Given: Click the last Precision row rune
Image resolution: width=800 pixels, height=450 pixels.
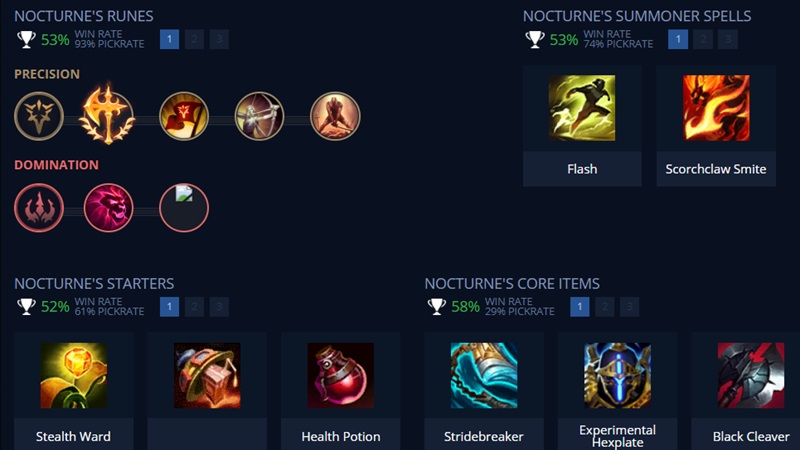Looking at the screenshot, I should (335, 116).
